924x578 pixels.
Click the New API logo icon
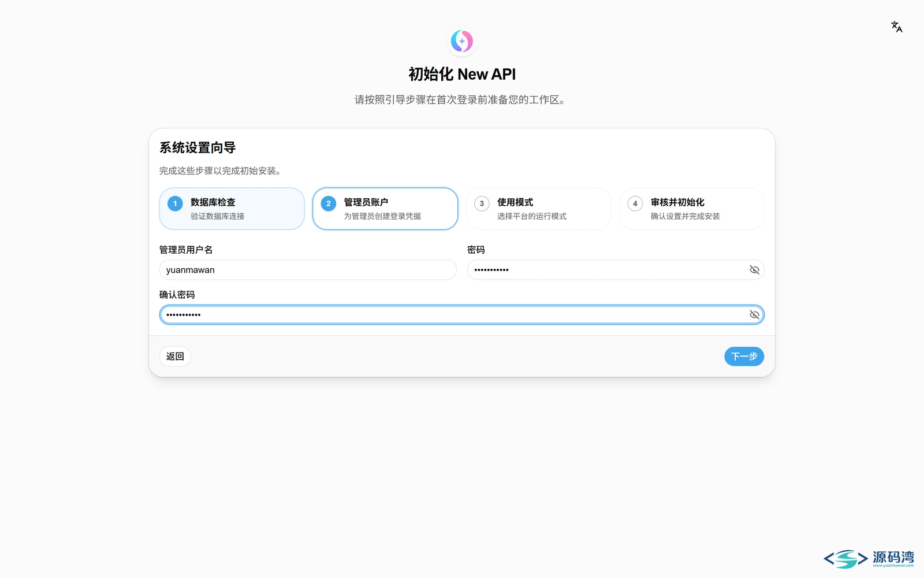tap(462, 41)
